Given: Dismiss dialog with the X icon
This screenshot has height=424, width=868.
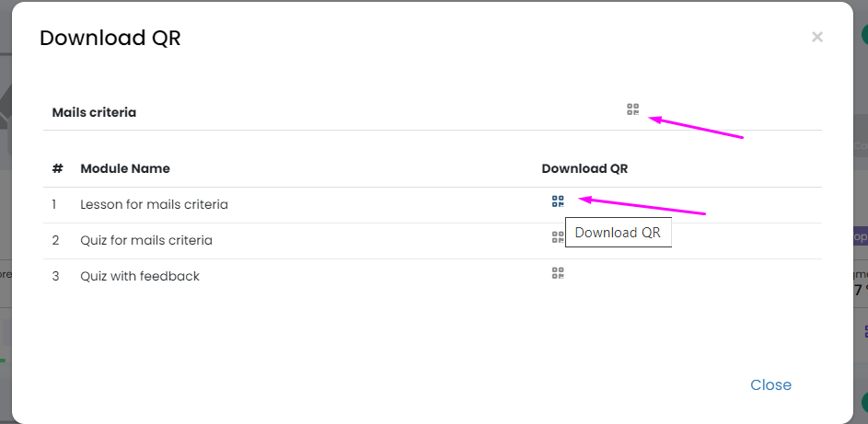Looking at the screenshot, I should [816, 38].
